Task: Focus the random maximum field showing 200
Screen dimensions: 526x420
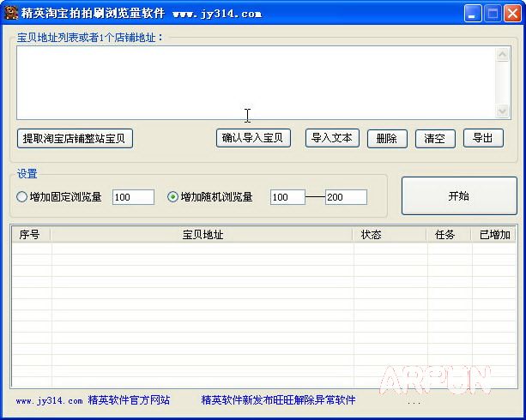Action: [346, 197]
